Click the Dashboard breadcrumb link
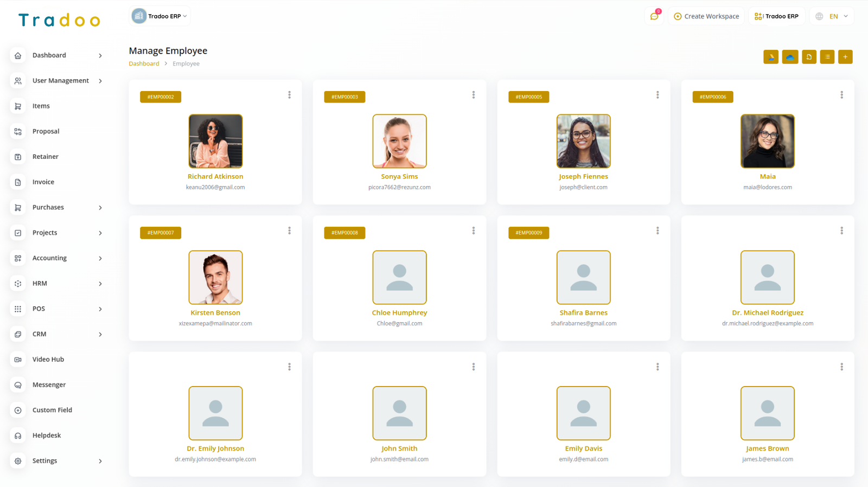Viewport: 868px width, 487px height. pyautogui.click(x=144, y=64)
